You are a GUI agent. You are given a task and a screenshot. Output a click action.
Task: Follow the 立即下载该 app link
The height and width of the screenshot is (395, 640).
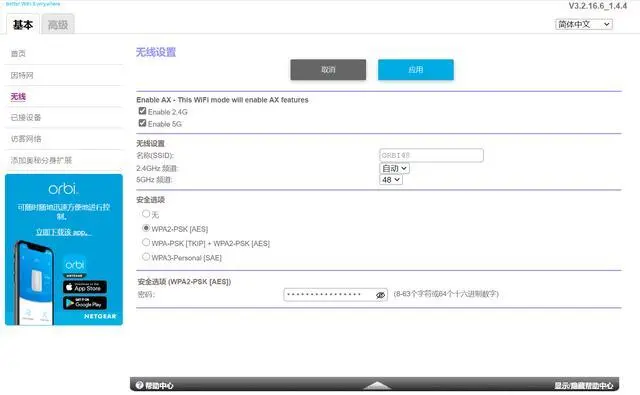[x=63, y=232]
